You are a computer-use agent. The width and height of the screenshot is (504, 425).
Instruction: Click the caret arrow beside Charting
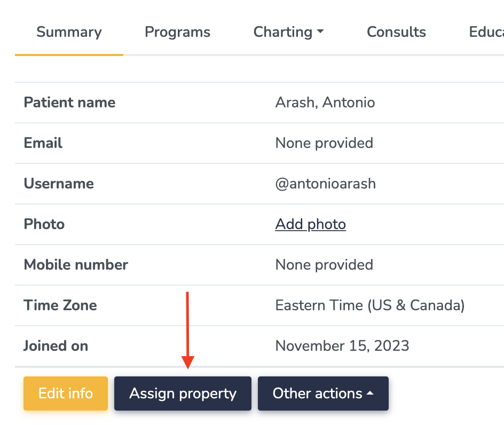[x=320, y=32]
